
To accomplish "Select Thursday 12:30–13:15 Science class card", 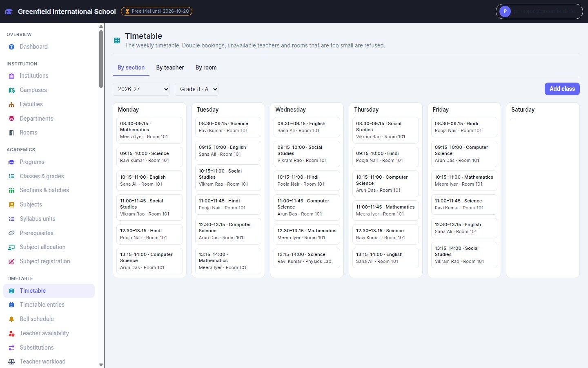I will [385, 234].
